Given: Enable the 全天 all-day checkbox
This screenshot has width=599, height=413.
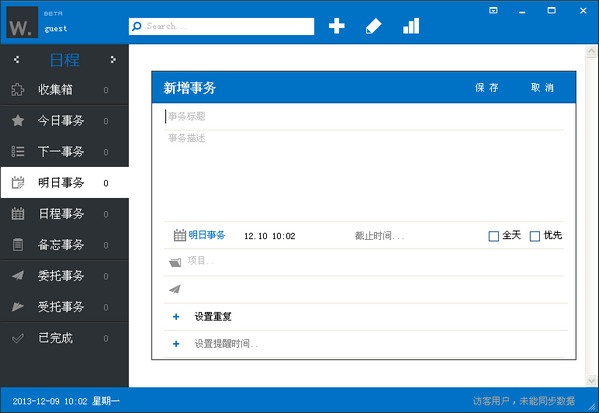Looking at the screenshot, I should point(494,236).
